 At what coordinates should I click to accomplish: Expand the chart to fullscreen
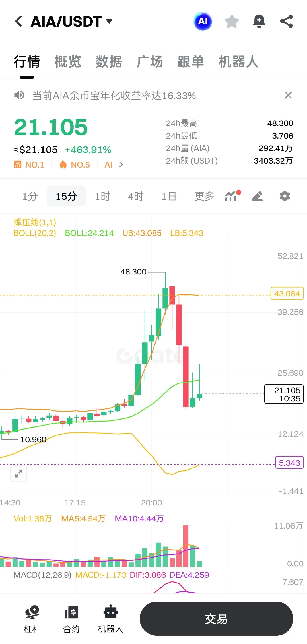pos(18,474)
